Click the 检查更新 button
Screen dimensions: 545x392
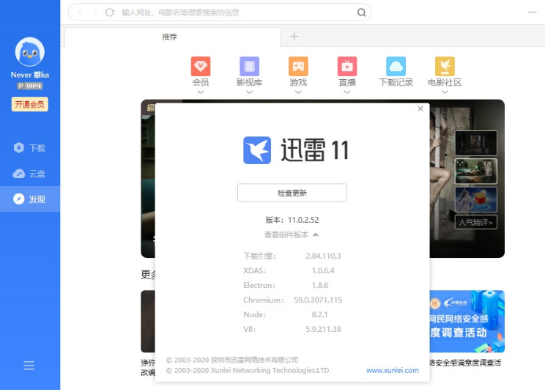click(x=292, y=193)
